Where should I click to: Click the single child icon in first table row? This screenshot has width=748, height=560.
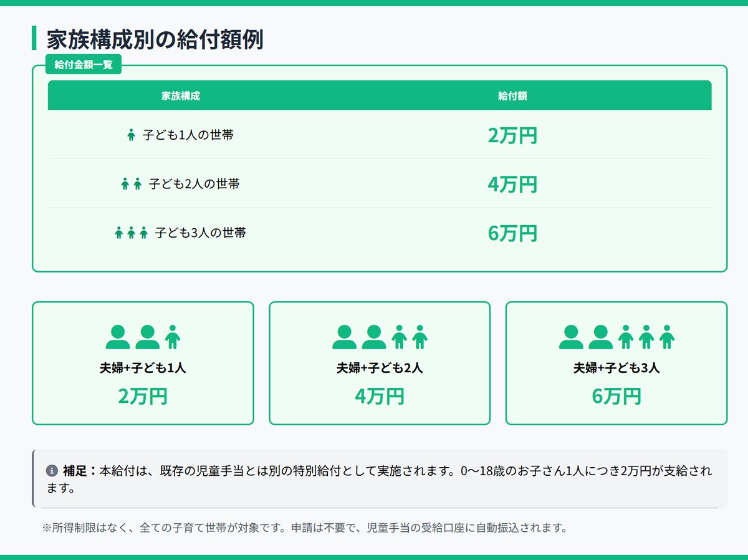pos(131,135)
